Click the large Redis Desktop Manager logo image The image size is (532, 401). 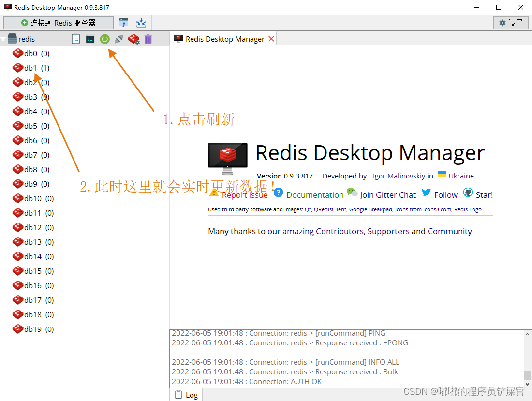227,159
